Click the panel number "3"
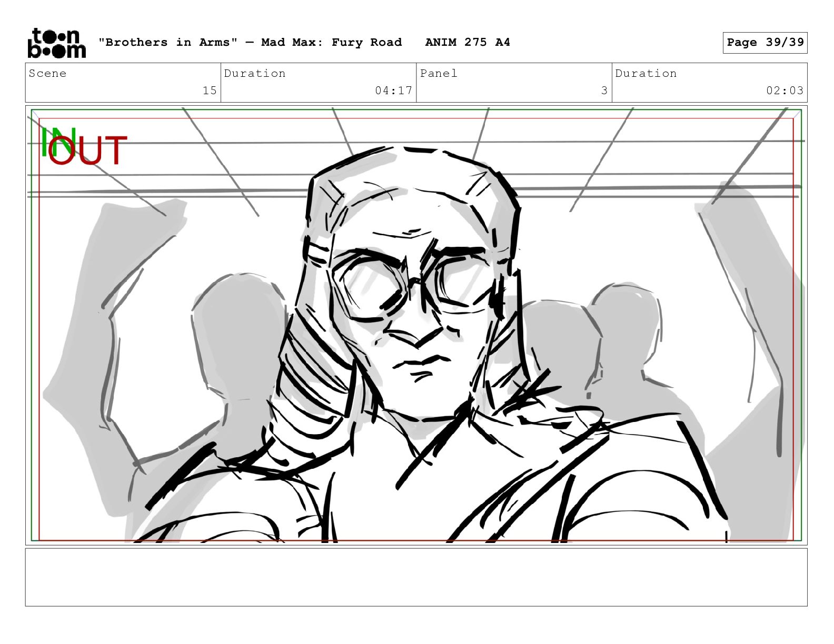The height and width of the screenshot is (644, 834). [604, 90]
